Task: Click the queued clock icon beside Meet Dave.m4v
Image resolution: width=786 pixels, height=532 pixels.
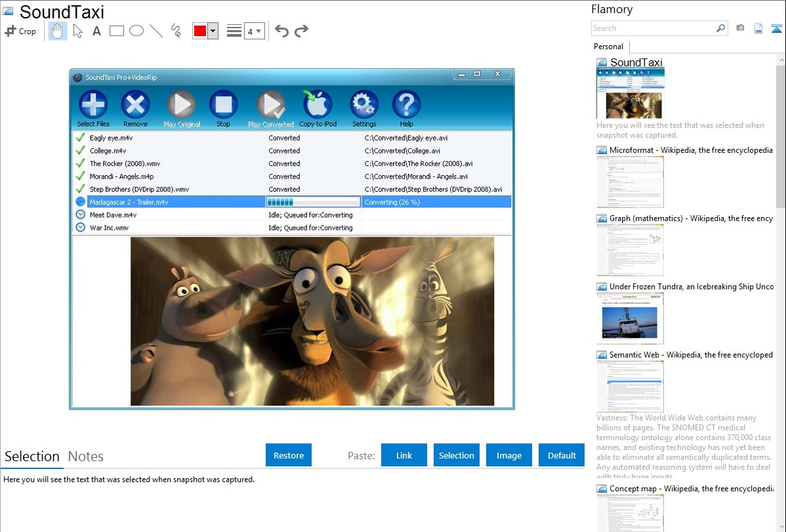Action: coord(80,215)
